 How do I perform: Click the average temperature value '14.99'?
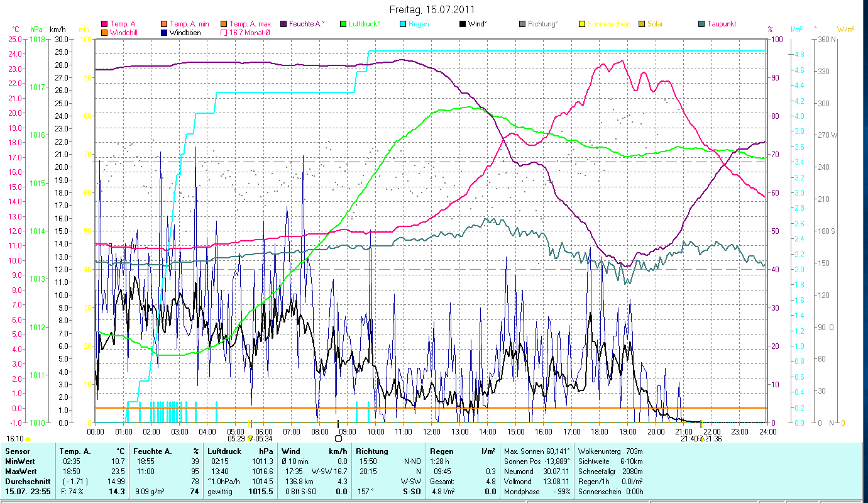[x=116, y=482]
